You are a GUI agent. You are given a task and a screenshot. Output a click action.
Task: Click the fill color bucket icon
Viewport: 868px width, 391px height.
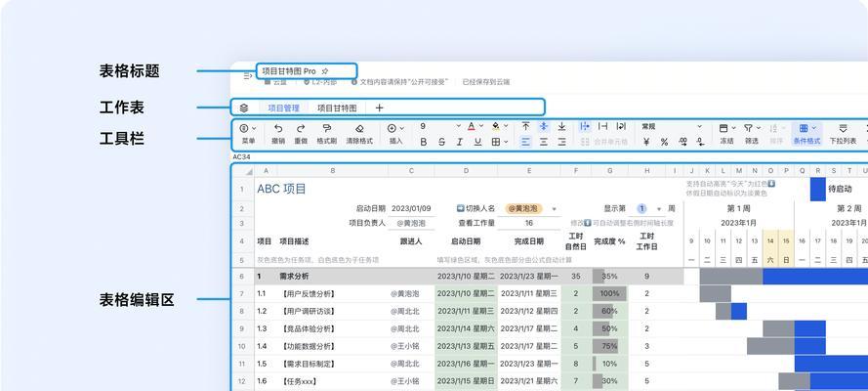coord(495,126)
